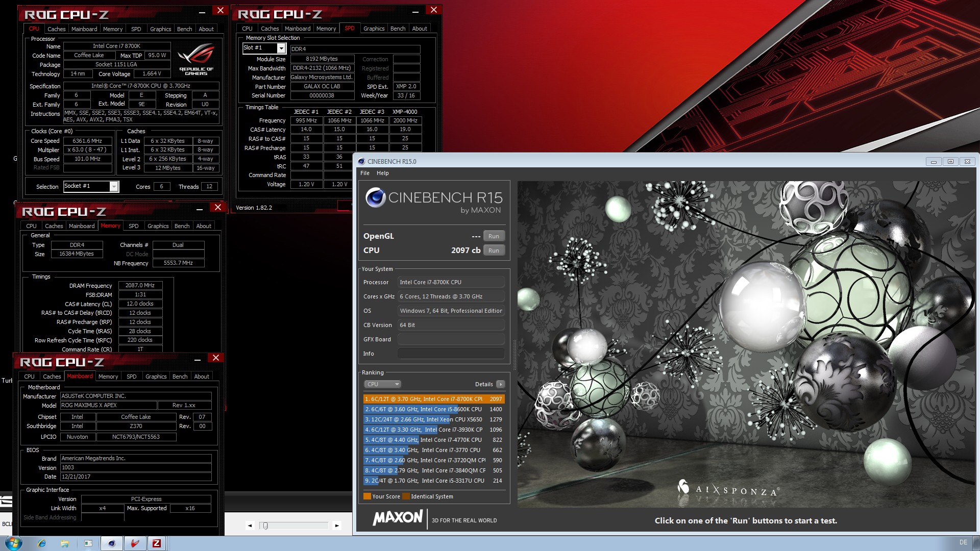Image resolution: width=980 pixels, height=551 pixels.
Task: Minimize the CPU-Z CPU window
Action: click(x=202, y=11)
